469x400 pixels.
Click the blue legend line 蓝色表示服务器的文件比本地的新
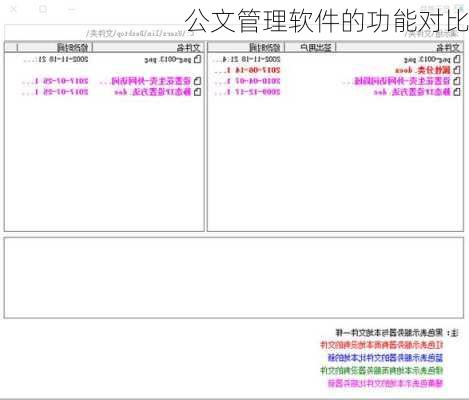coord(385,358)
